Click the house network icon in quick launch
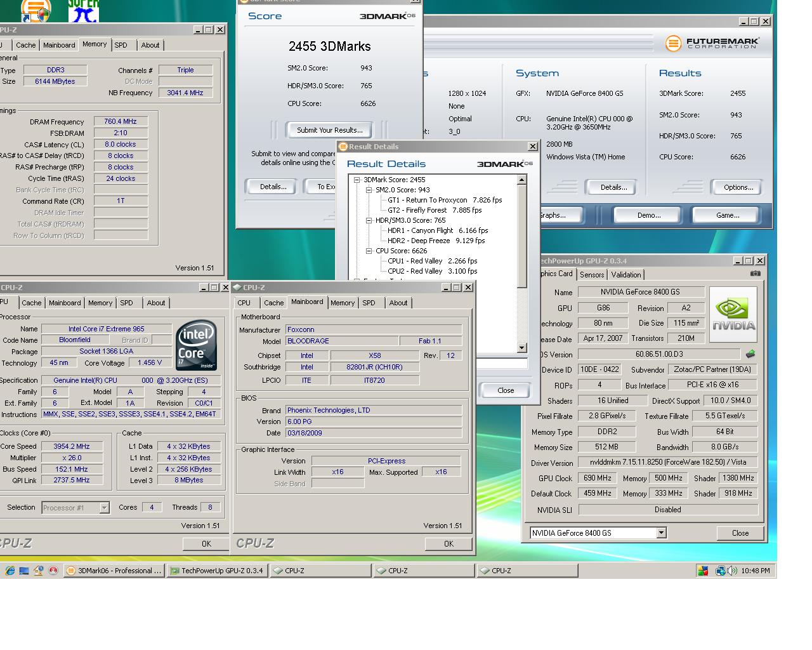The height and width of the screenshot is (650, 812). point(39,571)
